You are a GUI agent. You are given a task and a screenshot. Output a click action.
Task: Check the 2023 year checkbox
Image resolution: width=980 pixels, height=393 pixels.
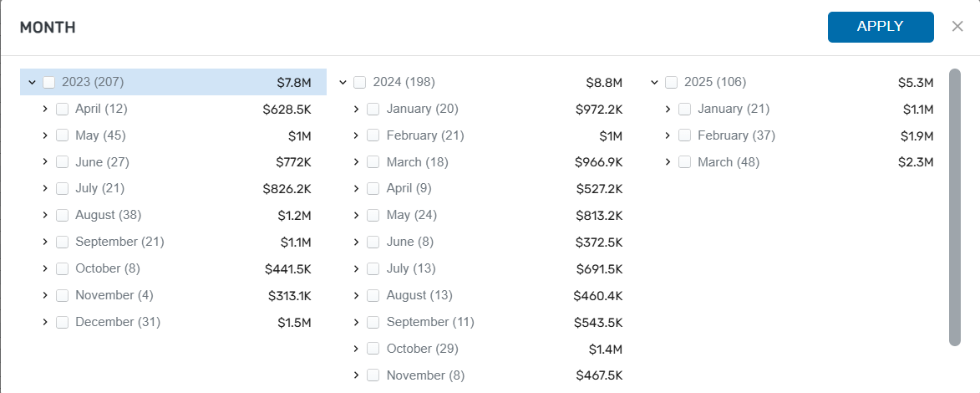click(x=49, y=82)
